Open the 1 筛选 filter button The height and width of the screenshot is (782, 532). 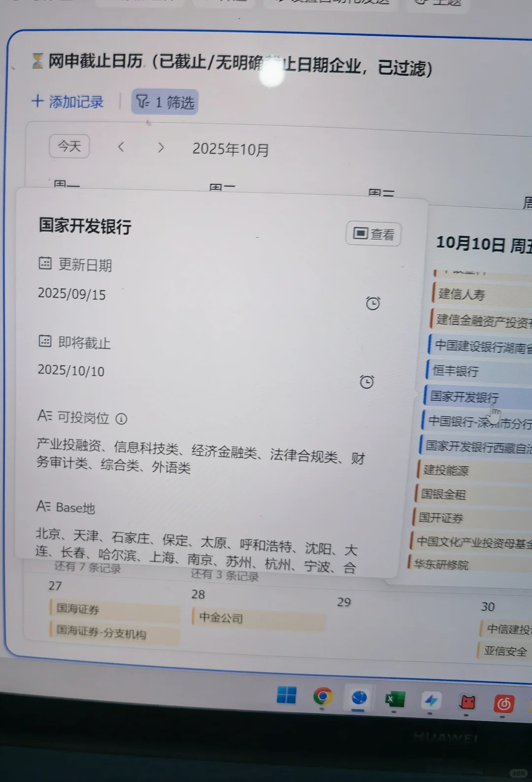165,102
